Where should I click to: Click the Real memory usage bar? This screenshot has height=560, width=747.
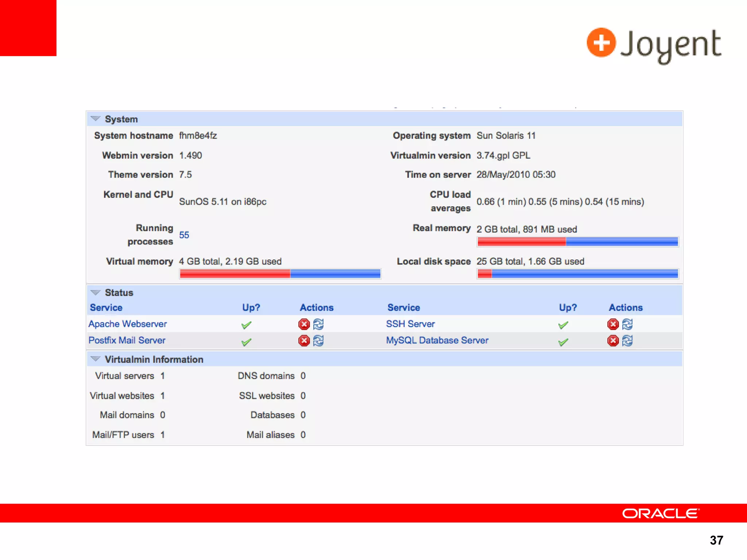tap(577, 242)
